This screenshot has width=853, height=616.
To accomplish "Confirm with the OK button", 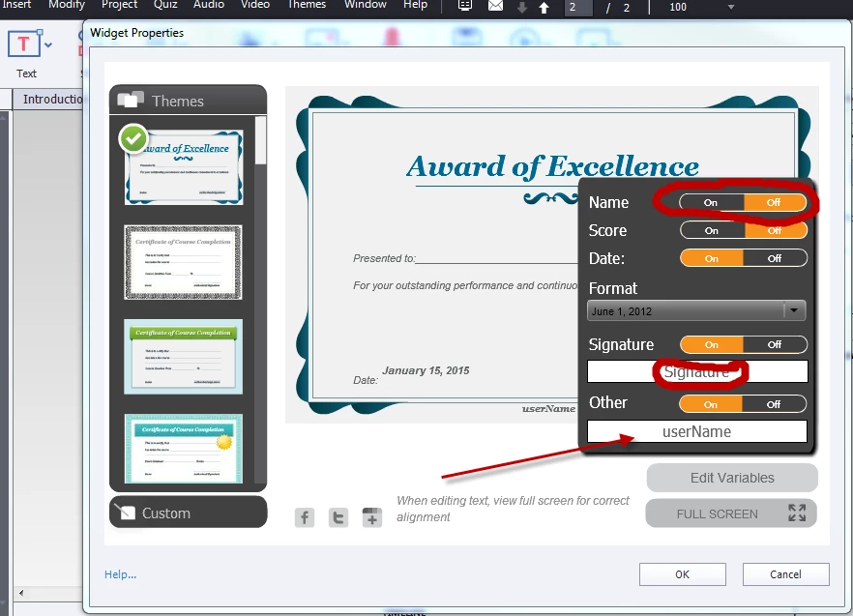I will click(682, 574).
